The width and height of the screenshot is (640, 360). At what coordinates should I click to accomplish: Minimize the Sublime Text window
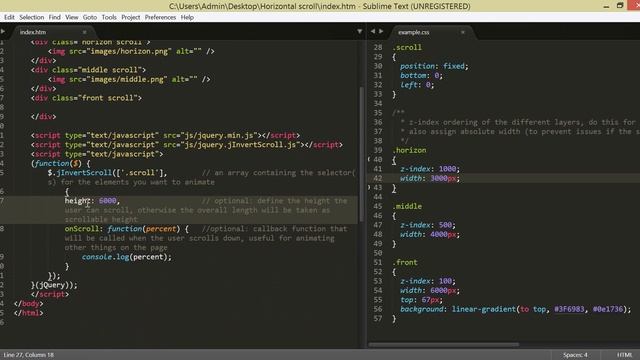coord(606,6)
